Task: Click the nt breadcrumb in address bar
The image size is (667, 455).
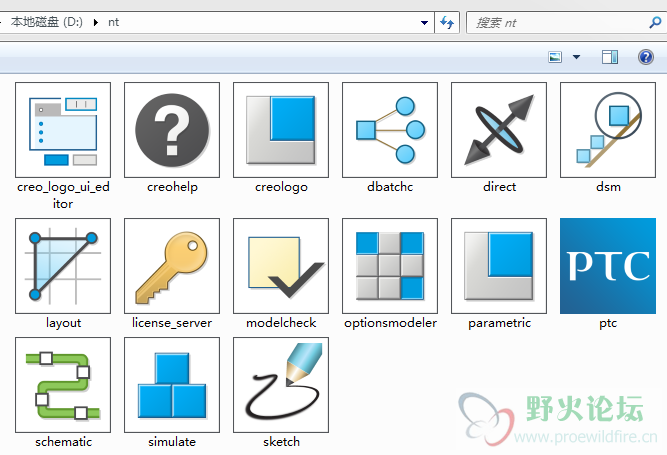Action: point(114,22)
